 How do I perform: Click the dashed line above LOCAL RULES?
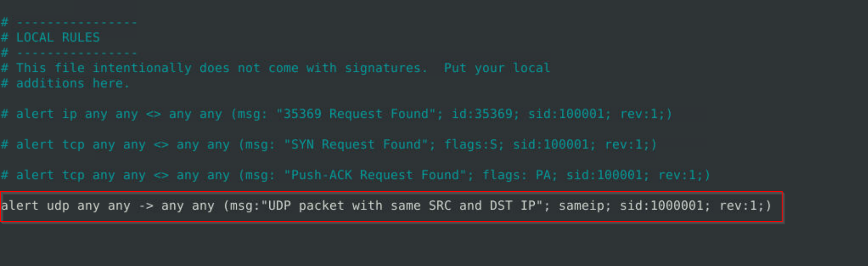tap(77, 22)
